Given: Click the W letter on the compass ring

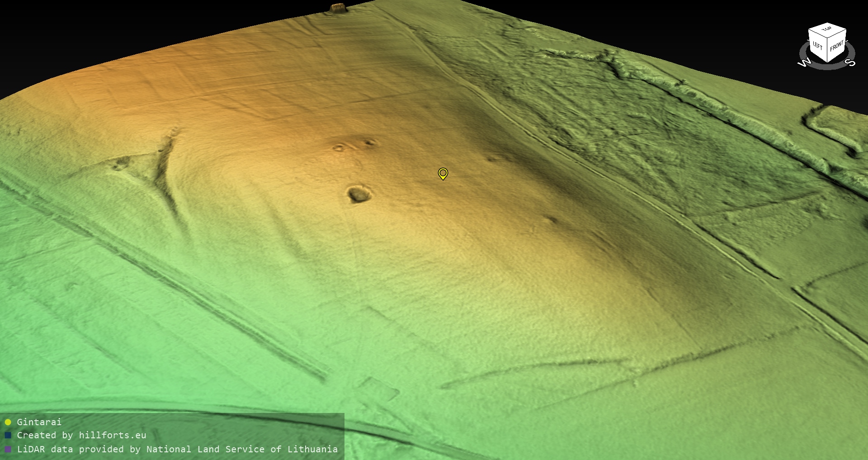Looking at the screenshot, I should (x=804, y=62).
